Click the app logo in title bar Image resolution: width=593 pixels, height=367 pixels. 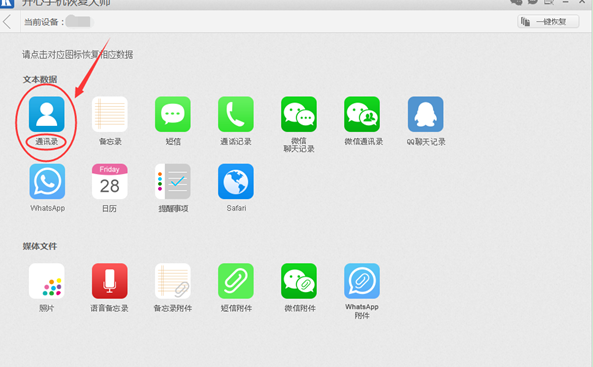point(6,3)
